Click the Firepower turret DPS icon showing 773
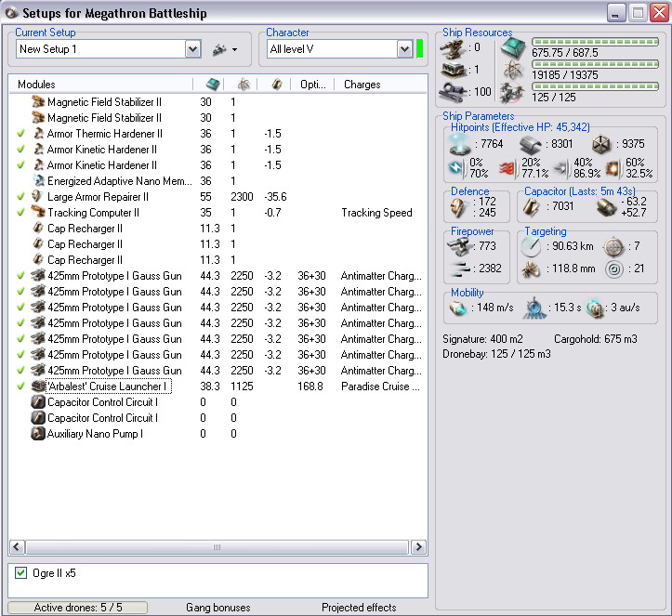Viewport: 672px width, 616px height. pyautogui.click(x=460, y=247)
